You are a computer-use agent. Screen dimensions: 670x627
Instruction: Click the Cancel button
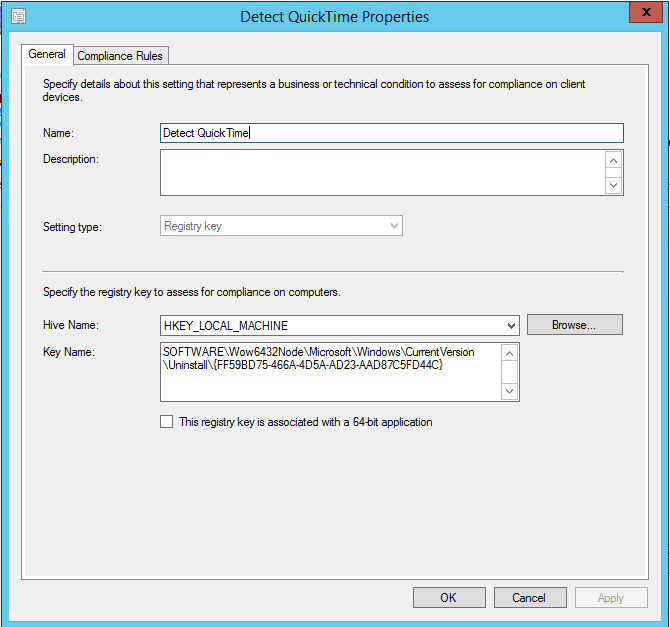(x=530, y=597)
